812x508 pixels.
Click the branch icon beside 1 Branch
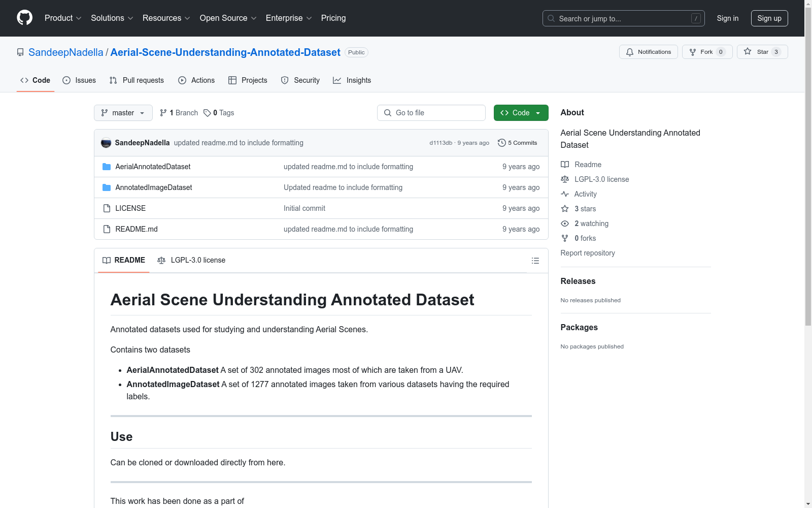pyautogui.click(x=163, y=113)
